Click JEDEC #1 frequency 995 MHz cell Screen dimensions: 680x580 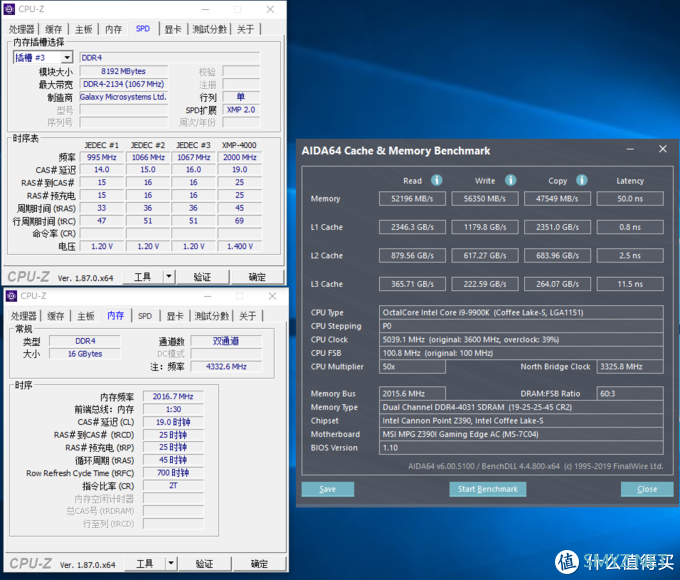pos(101,157)
